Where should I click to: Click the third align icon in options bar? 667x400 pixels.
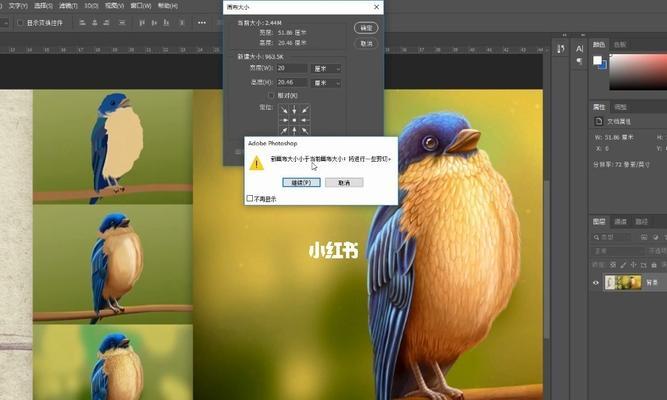coord(107,23)
